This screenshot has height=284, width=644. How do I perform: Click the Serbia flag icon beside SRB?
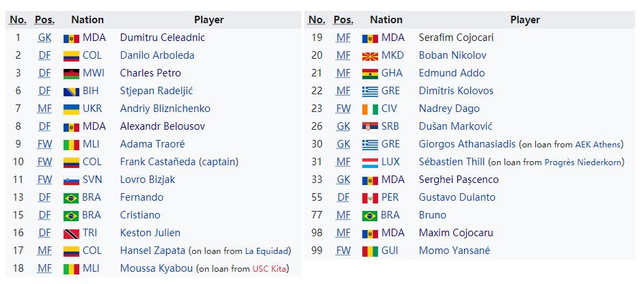coord(370,127)
